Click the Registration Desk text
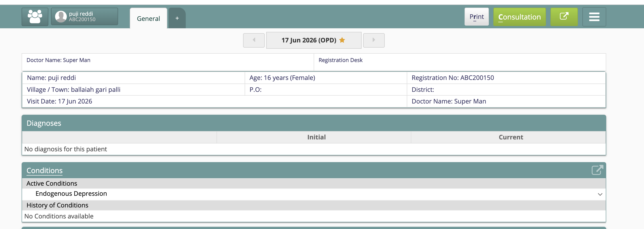 [x=340, y=60]
